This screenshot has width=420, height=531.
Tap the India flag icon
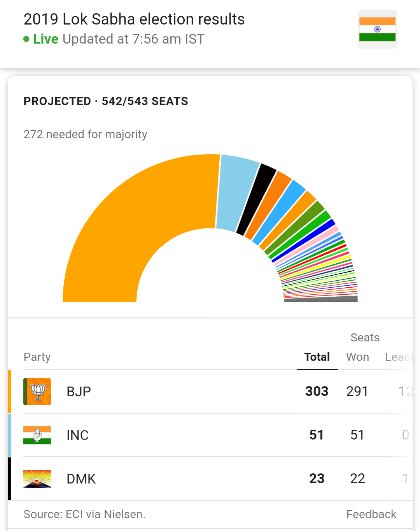point(377,29)
